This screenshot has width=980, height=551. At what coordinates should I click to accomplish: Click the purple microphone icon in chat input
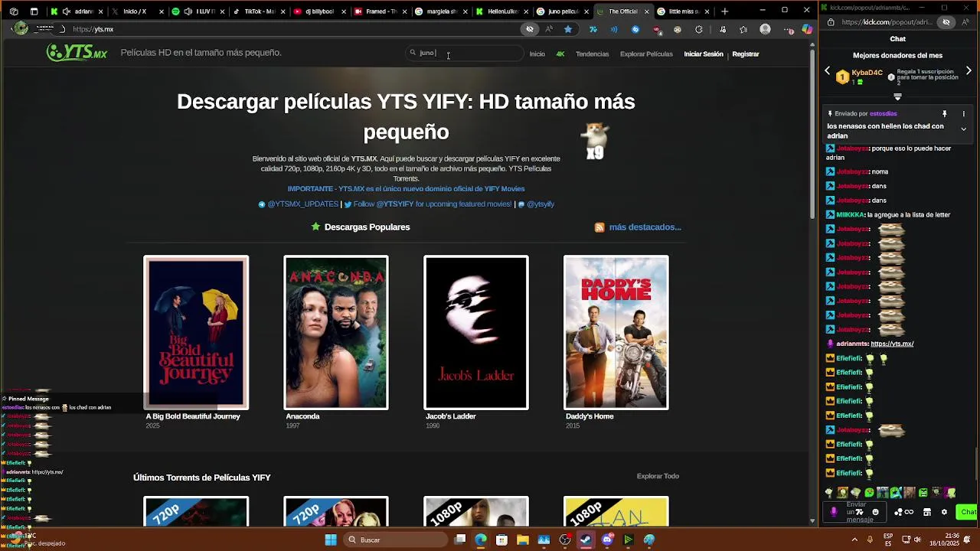833,512
